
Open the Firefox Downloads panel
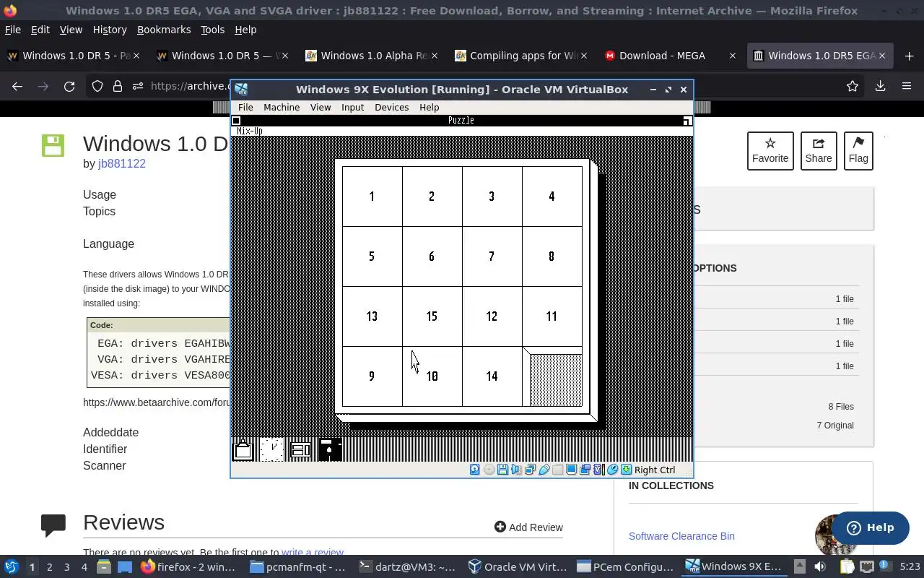pyautogui.click(x=880, y=86)
